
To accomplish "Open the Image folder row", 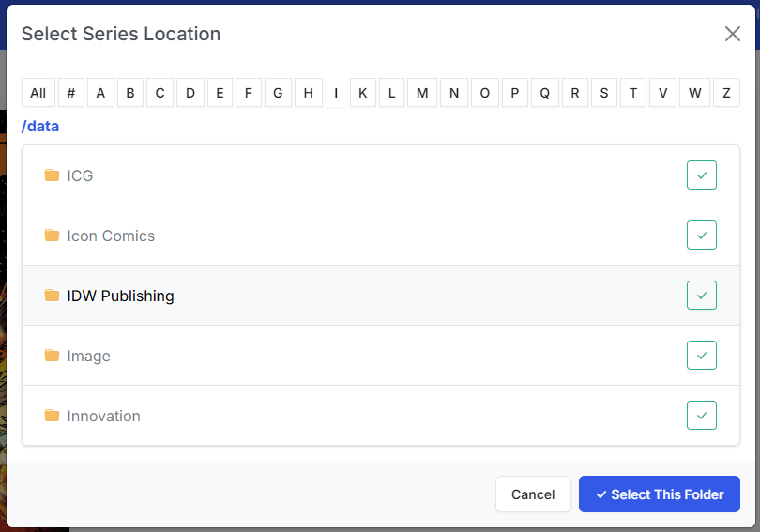I will coord(89,356).
